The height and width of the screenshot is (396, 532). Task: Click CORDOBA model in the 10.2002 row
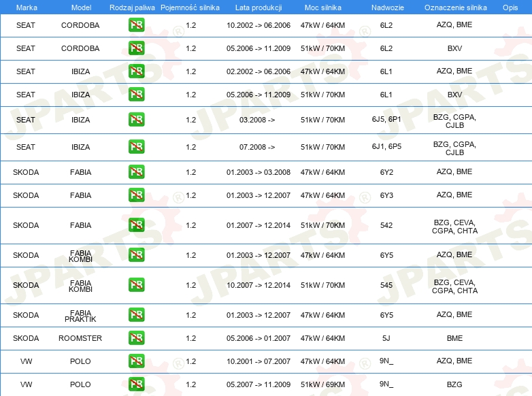[x=80, y=25]
